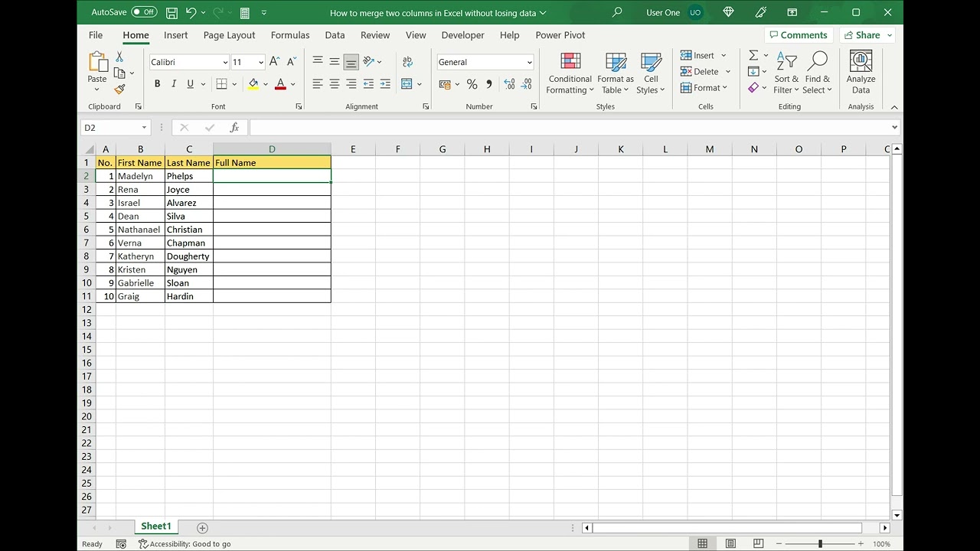980x551 pixels.
Task: Expand the Name Box dropdown arrow
Action: [144, 128]
